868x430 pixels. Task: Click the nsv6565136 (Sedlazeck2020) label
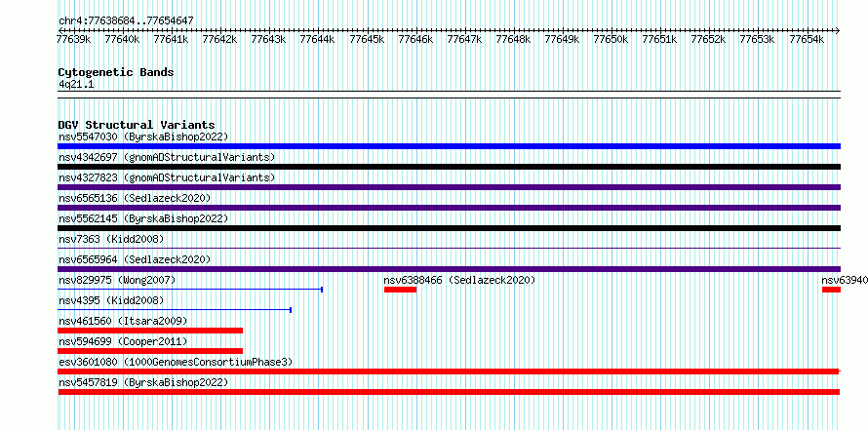(x=135, y=198)
